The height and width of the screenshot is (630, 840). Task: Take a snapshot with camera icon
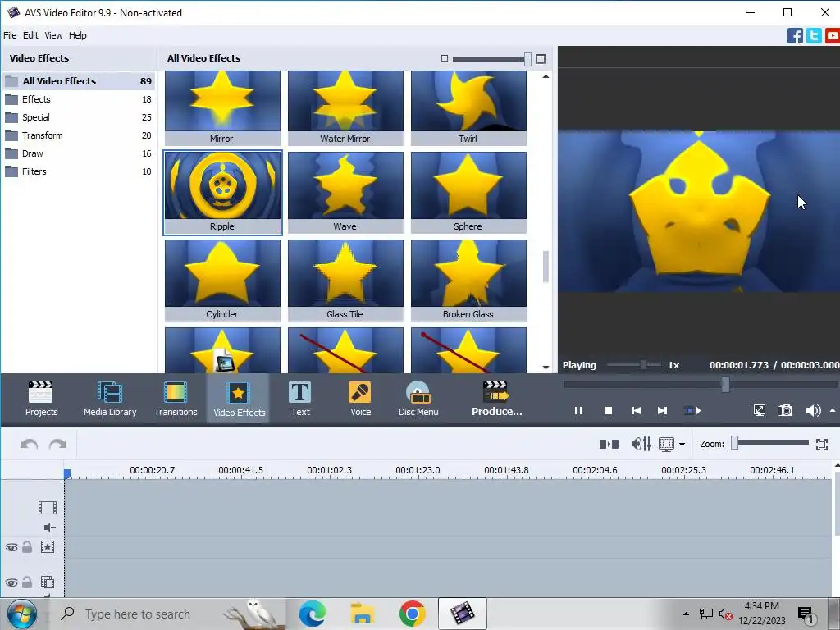[x=785, y=410]
